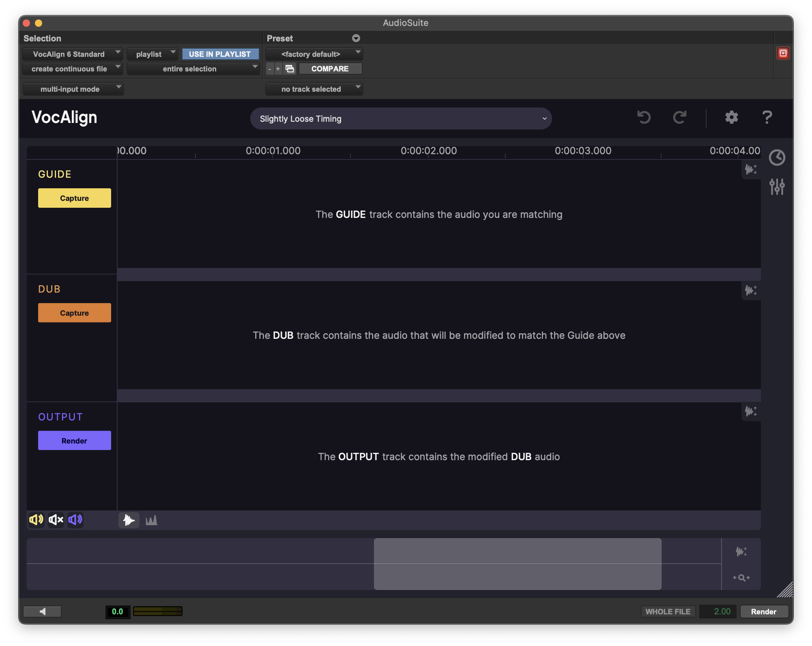Open the help question mark
This screenshot has height=646, width=812.
pos(767,118)
